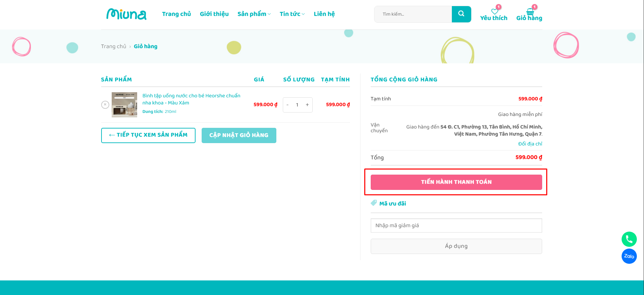Go to Trang chủ in the navigation
644x295 pixels.
tap(176, 14)
